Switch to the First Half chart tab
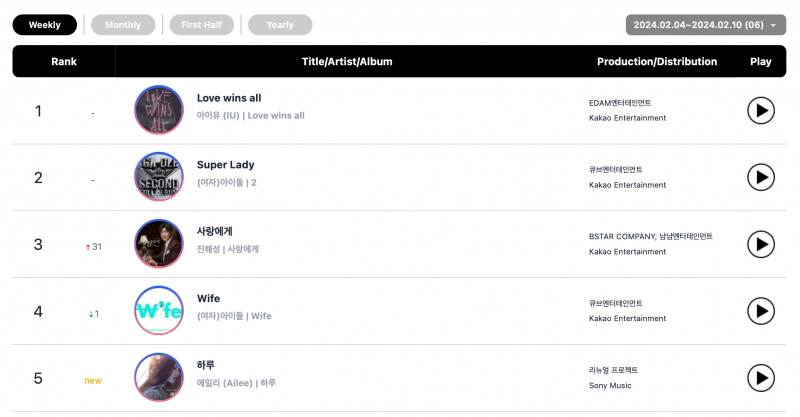 coord(202,24)
